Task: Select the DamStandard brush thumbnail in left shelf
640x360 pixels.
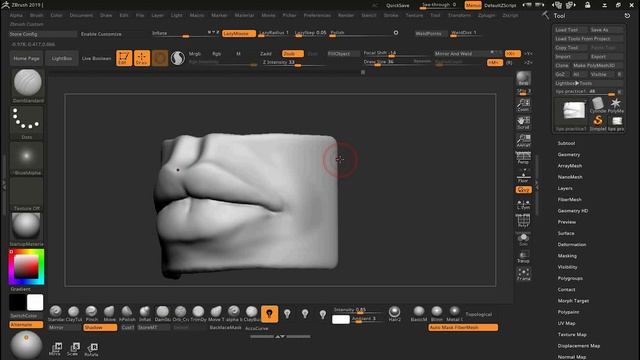Action: coord(27,83)
